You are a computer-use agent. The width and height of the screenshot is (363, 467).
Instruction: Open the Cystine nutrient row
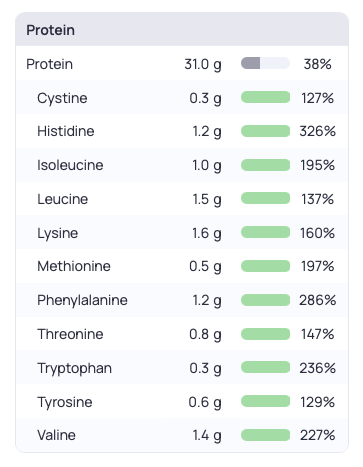point(182,97)
